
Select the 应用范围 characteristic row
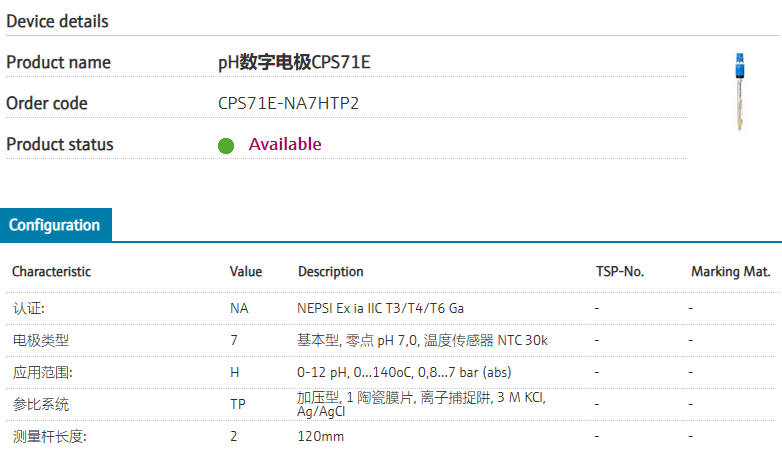coord(391,372)
